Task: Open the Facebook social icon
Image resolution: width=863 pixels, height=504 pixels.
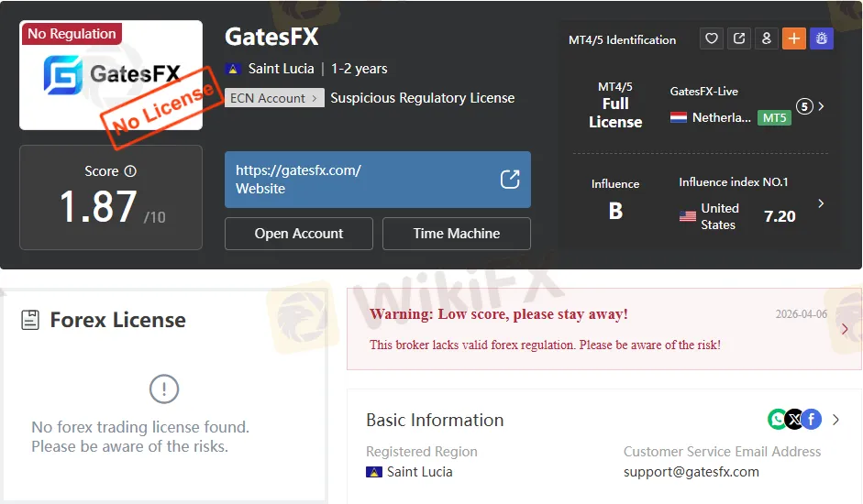Action: click(x=812, y=420)
